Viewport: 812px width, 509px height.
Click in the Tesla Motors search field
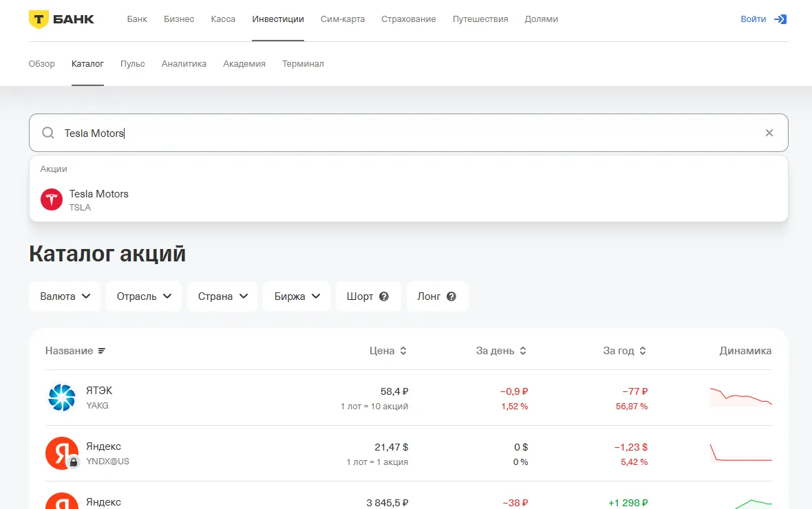click(413, 133)
